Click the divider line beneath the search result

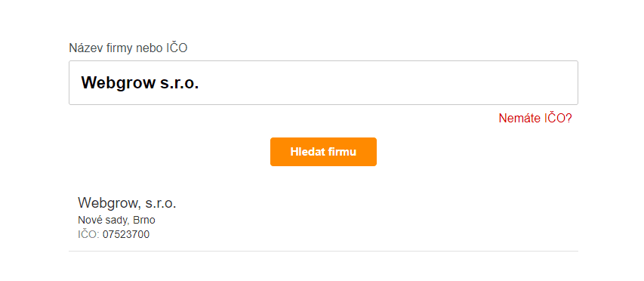(x=323, y=251)
